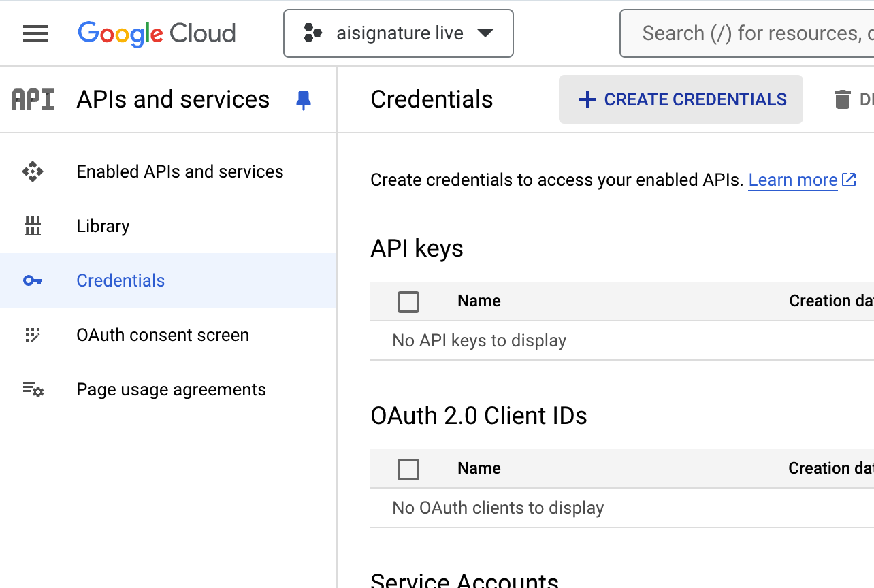
Task: Open the aisignature live project selector
Action: point(398,33)
